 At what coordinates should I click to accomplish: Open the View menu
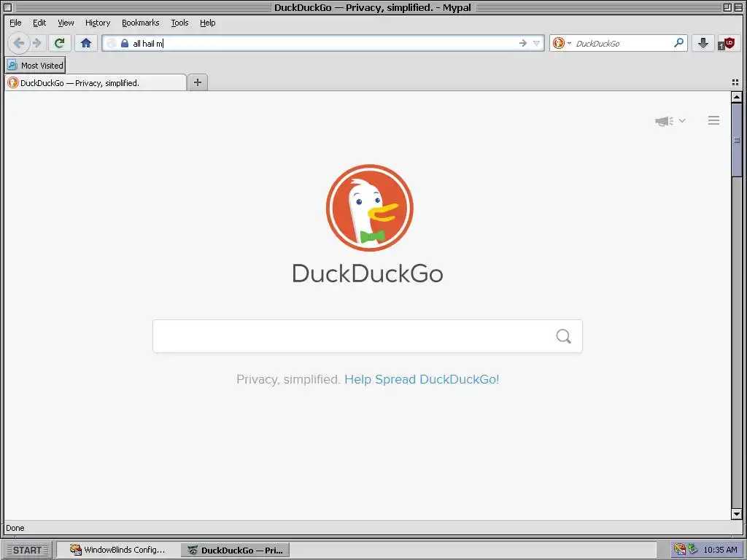[x=66, y=23]
